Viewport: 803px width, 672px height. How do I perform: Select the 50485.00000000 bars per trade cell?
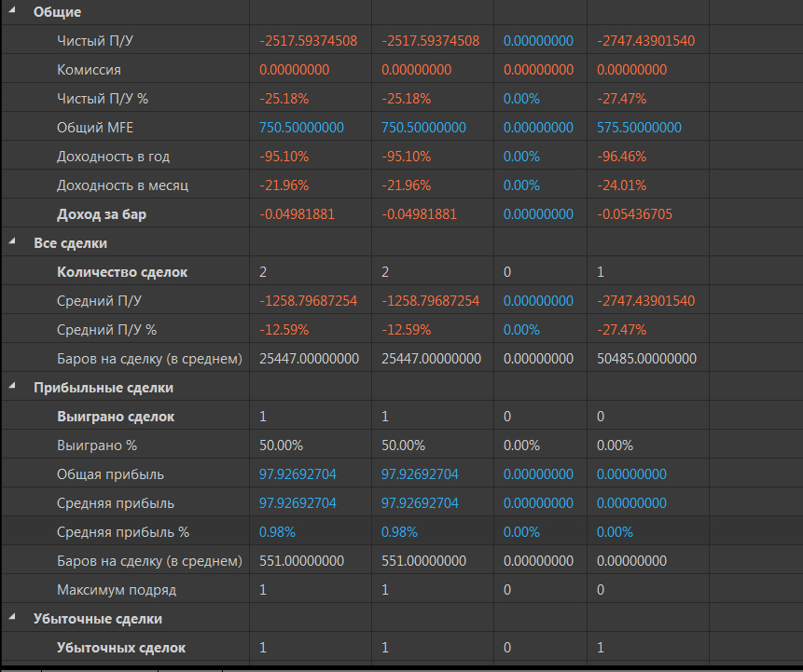click(646, 359)
